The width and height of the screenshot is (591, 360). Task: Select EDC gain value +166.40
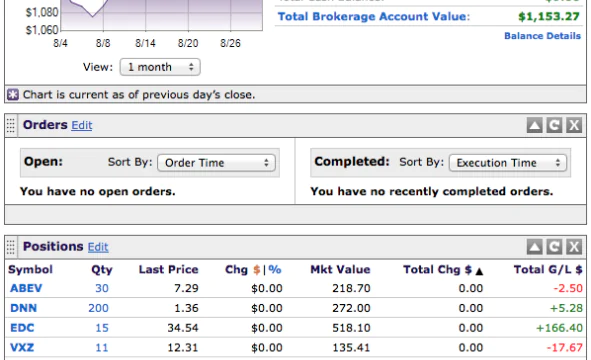559,328
